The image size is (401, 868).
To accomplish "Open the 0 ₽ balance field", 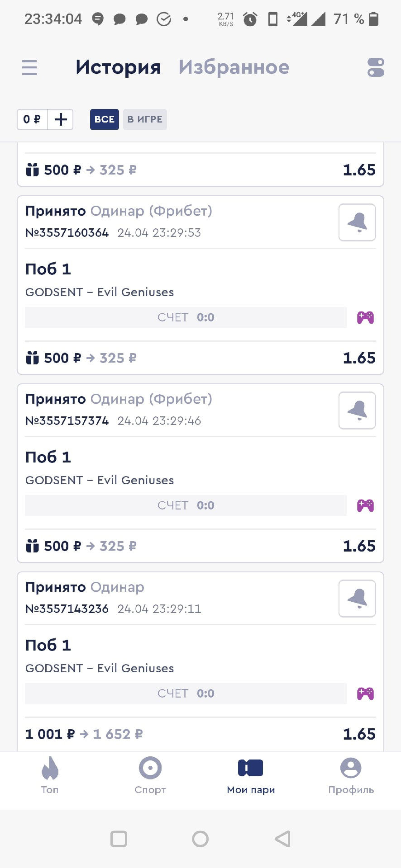I will [32, 119].
